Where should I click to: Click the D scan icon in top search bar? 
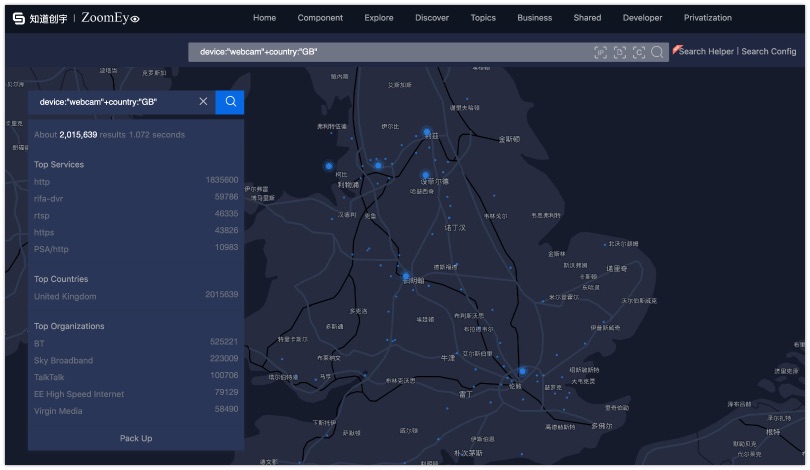pyautogui.click(x=619, y=52)
